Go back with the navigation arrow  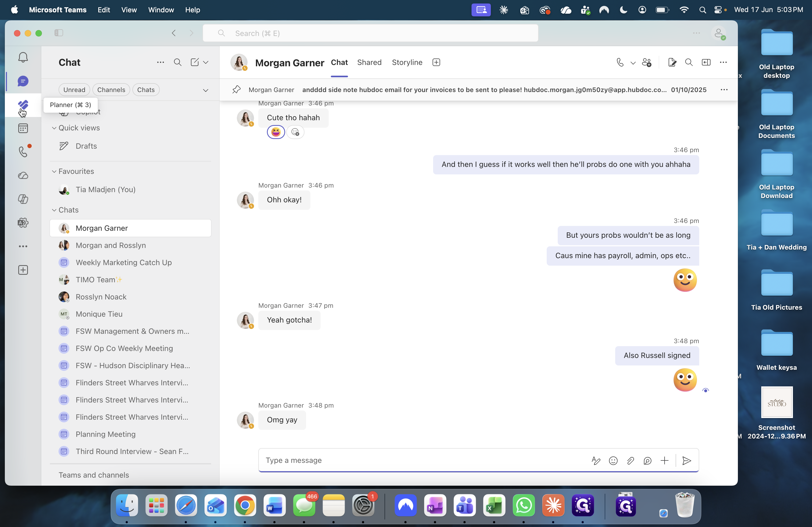(174, 33)
